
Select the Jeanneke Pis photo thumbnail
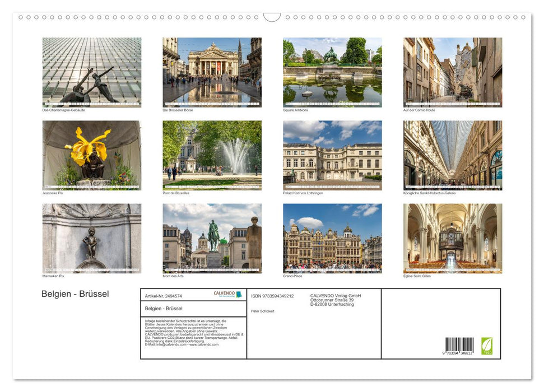(91, 155)
